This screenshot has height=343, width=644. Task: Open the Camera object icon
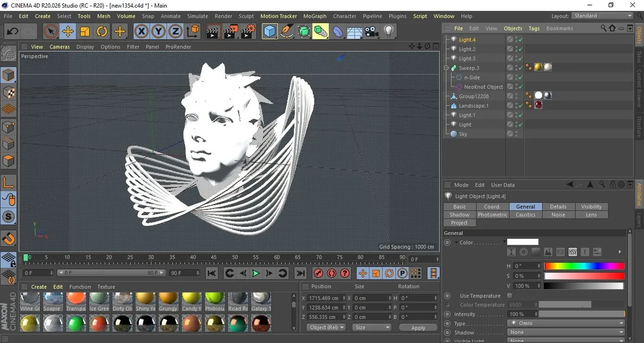(x=371, y=32)
